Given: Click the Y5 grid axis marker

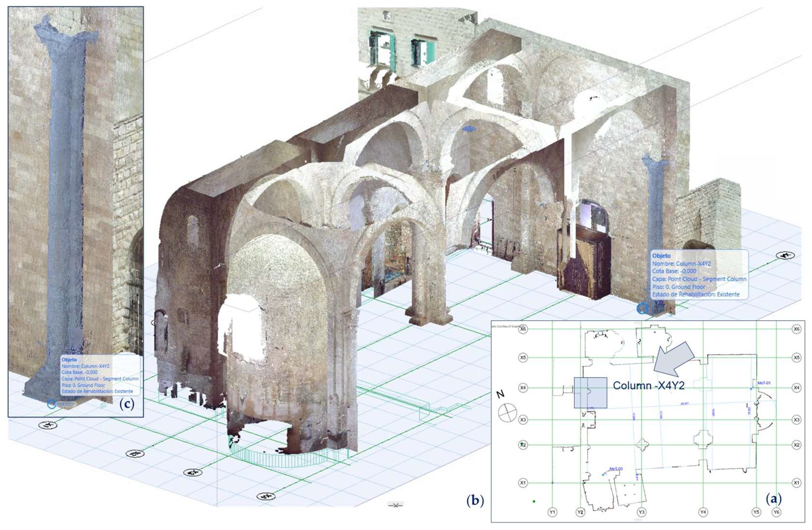Looking at the screenshot, I should [756, 512].
